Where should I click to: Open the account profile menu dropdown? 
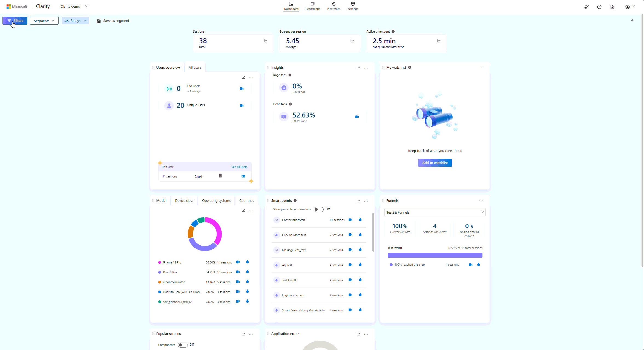630,7
